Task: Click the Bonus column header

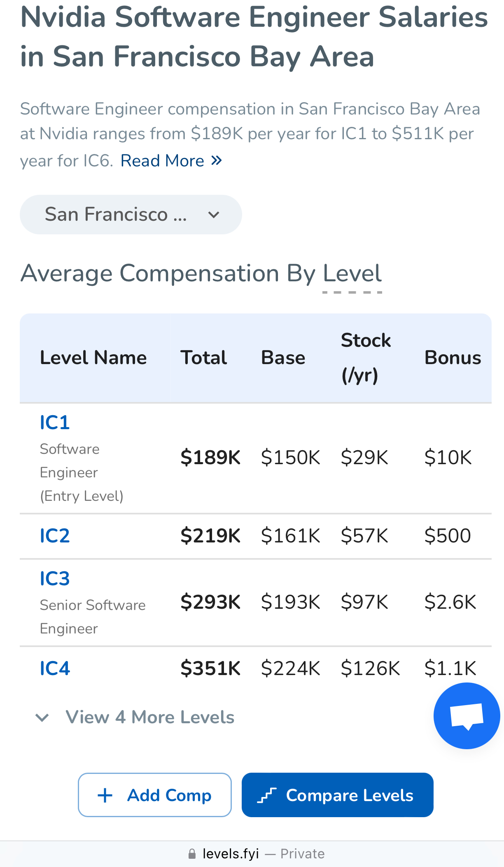Action: pos(453,358)
